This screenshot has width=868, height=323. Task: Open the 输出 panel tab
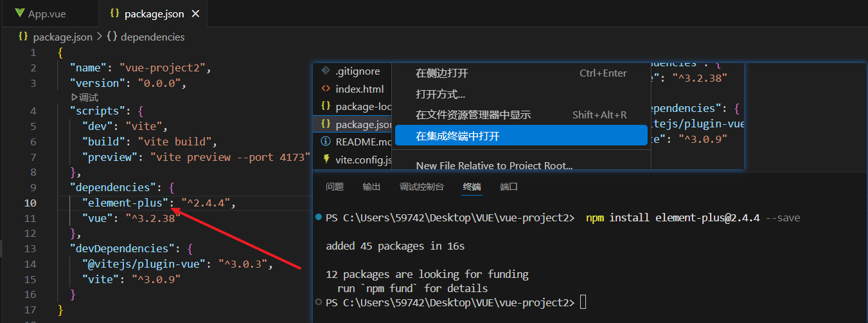[371, 187]
